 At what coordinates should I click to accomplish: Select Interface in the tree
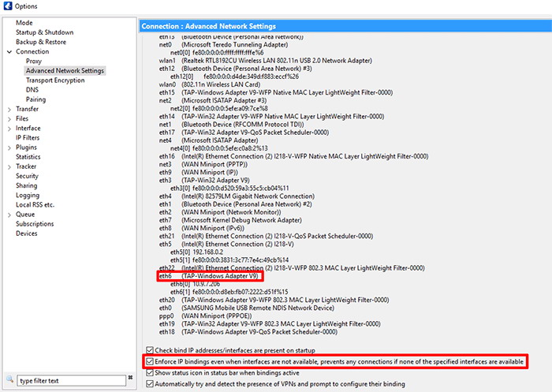[28, 128]
